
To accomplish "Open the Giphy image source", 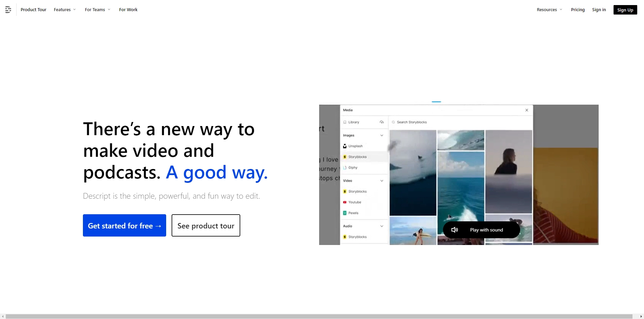I will (x=353, y=167).
